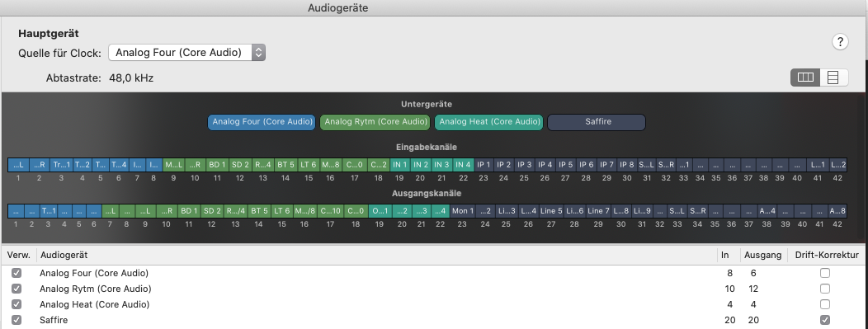
Task: Select the Analog Rytm subdevice block
Action: (x=375, y=122)
